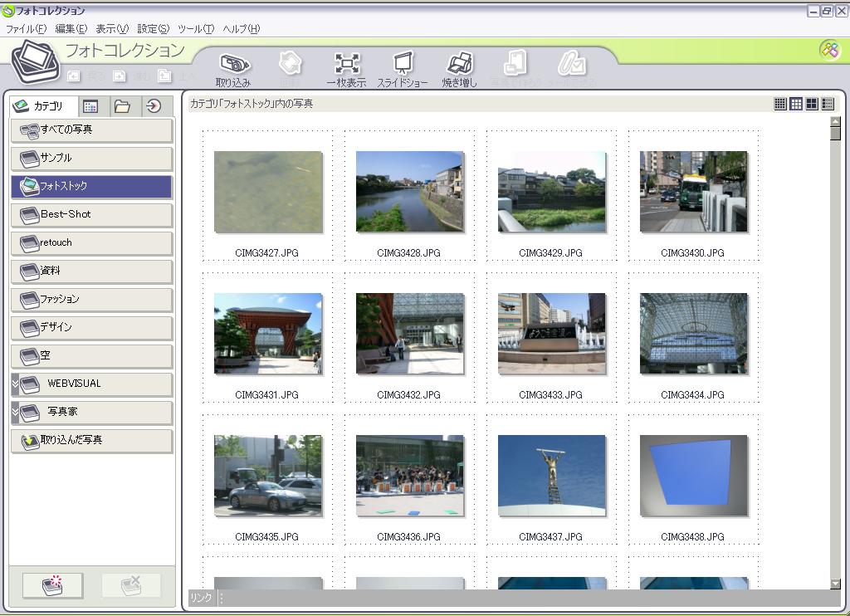This screenshot has width=850, height=616.
Task: Open the カテゴリ tab
Action: pos(45,105)
